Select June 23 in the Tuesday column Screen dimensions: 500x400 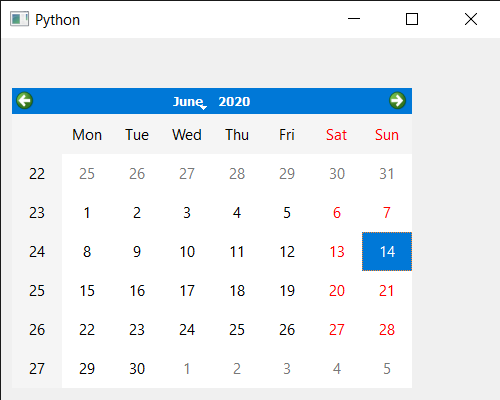(x=137, y=330)
